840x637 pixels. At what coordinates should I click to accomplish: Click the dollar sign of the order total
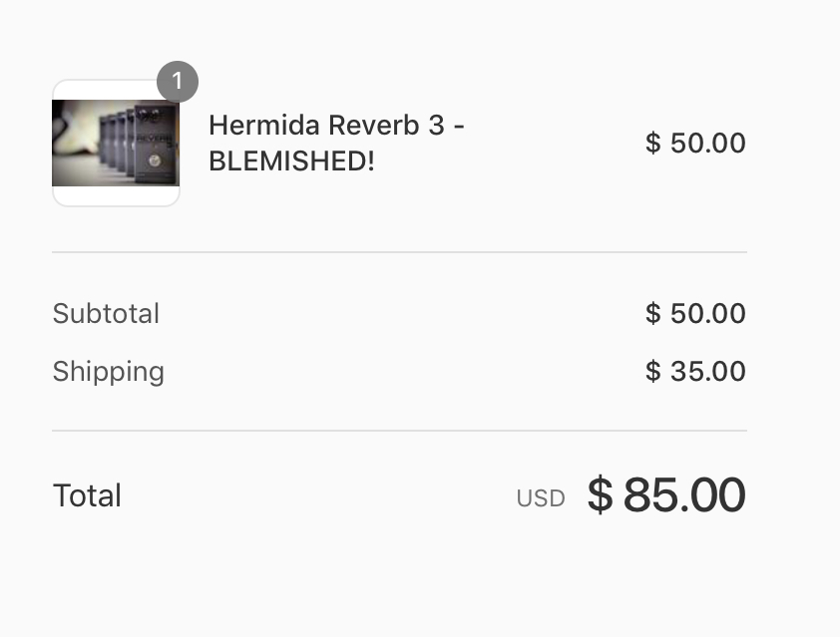[600, 494]
